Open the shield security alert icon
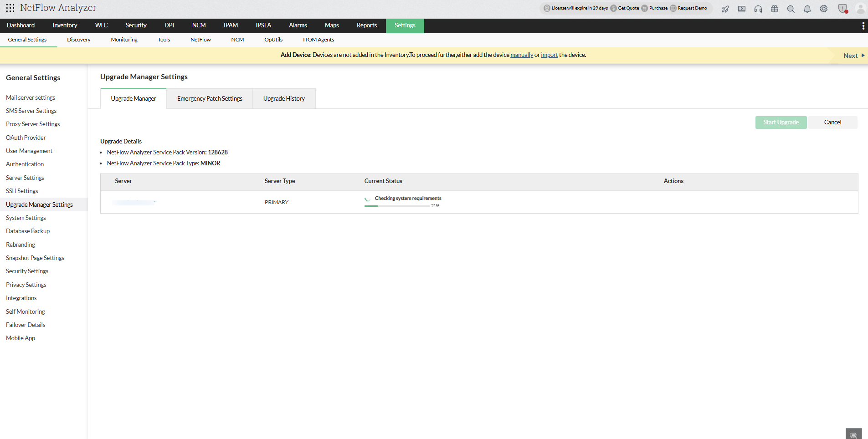The height and width of the screenshot is (439, 868). [842, 9]
